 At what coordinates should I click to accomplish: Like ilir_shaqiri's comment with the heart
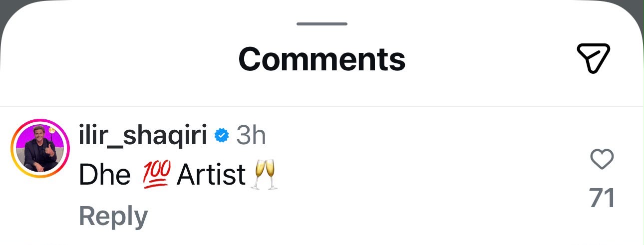pyautogui.click(x=602, y=160)
